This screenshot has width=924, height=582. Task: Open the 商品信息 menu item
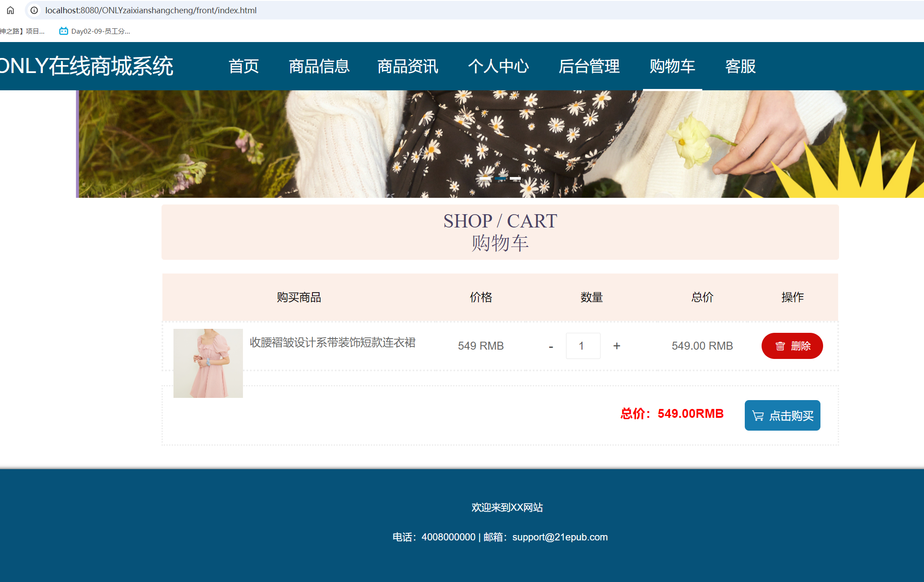point(319,66)
